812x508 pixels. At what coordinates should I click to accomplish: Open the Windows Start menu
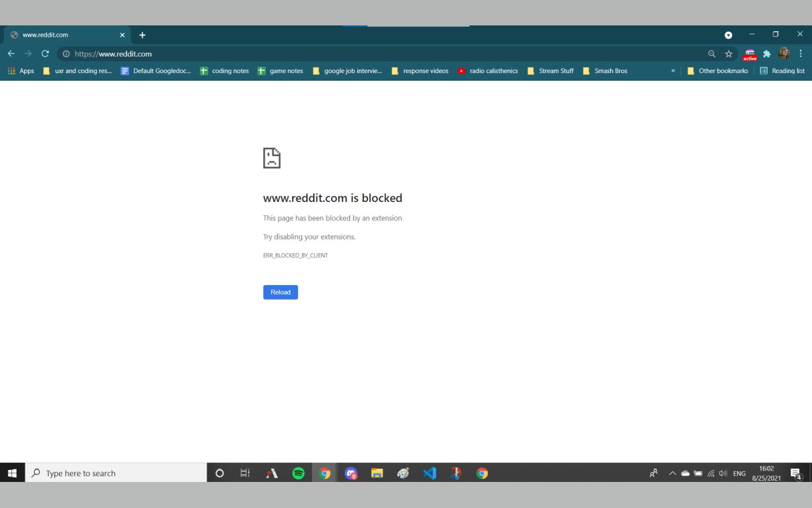(12, 473)
